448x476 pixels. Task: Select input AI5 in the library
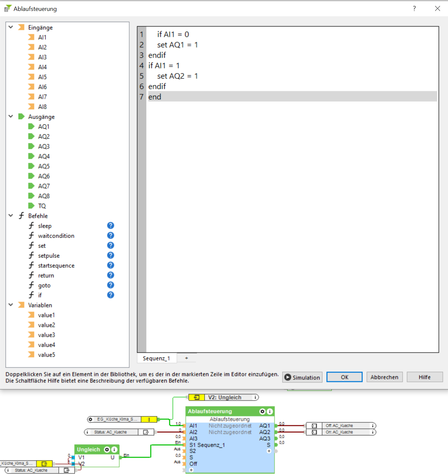(x=42, y=77)
